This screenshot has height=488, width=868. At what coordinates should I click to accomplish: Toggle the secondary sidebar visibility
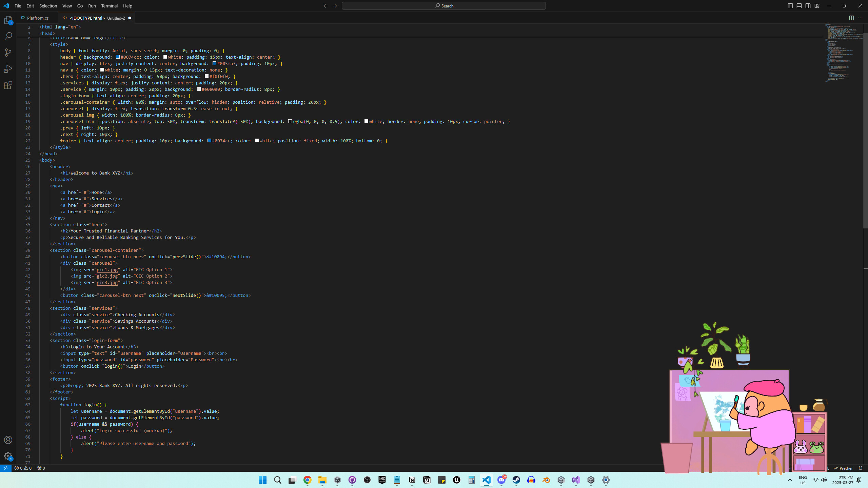click(x=807, y=5)
